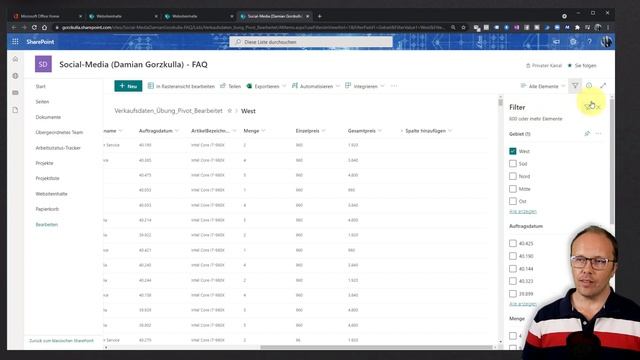This screenshot has height=360, width=640.
Task: Favorite the list with the star icon
Action: (x=229, y=111)
